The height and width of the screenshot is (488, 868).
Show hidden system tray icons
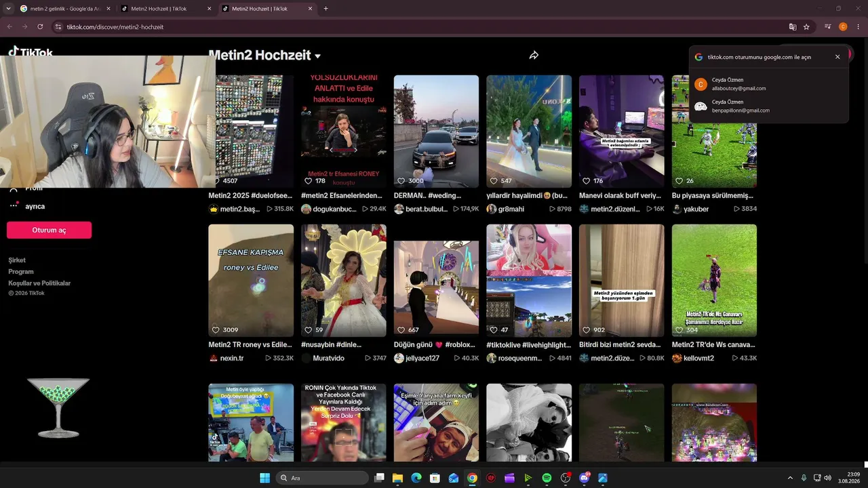click(790, 478)
